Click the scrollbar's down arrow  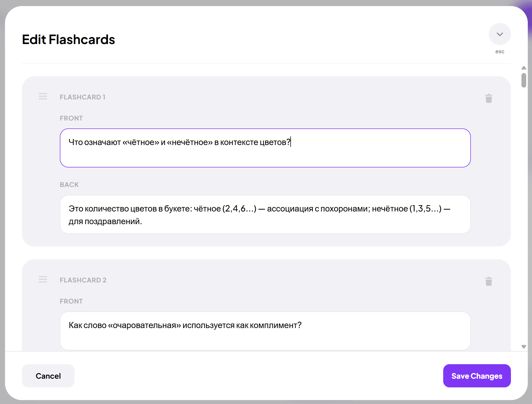524,347
